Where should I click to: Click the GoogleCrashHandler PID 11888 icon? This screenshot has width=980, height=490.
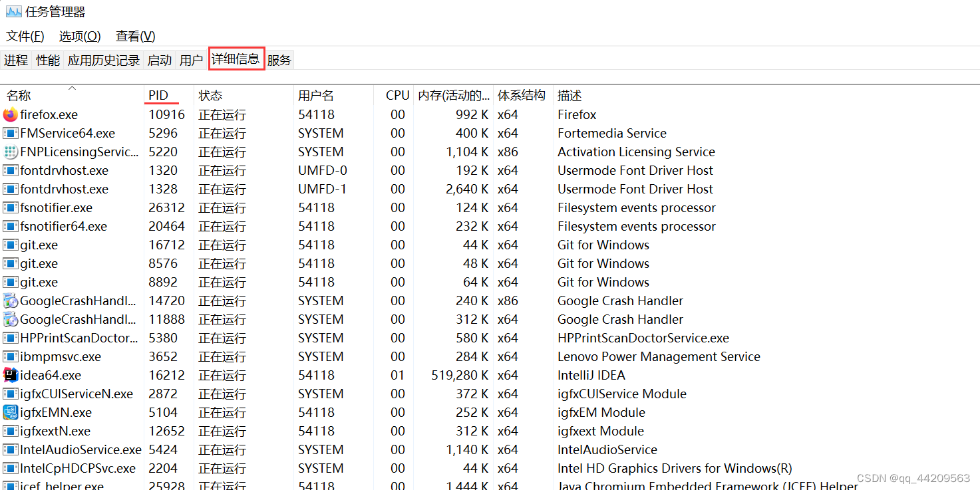(x=10, y=319)
